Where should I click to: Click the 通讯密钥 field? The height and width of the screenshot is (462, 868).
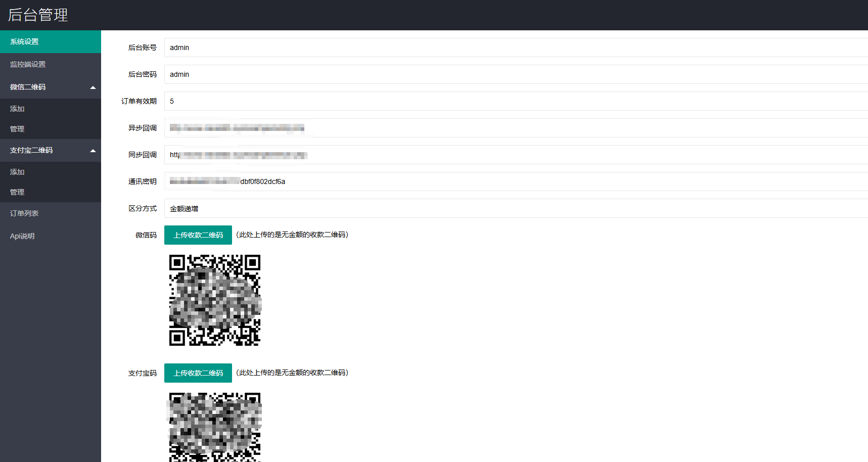click(x=516, y=181)
